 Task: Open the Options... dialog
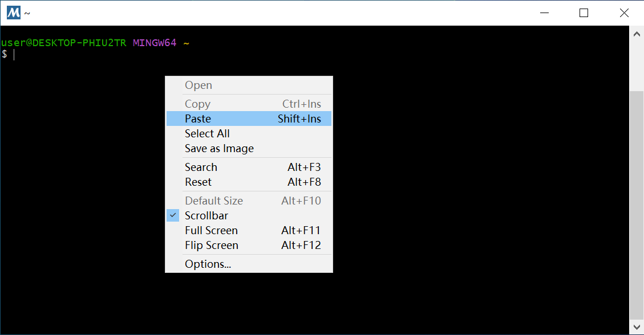pos(208,264)
